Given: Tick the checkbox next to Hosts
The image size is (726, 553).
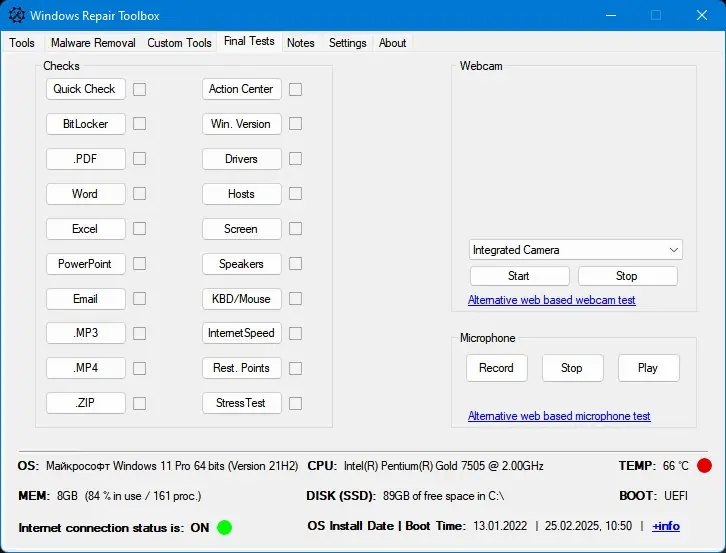Looking at the screenshot, I should [x=295, y=194].
